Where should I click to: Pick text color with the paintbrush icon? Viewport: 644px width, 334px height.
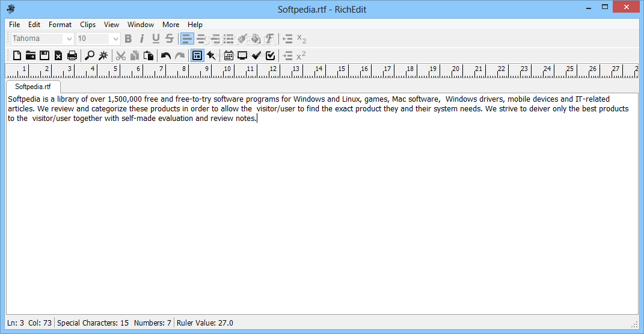(x=242, y=39)
